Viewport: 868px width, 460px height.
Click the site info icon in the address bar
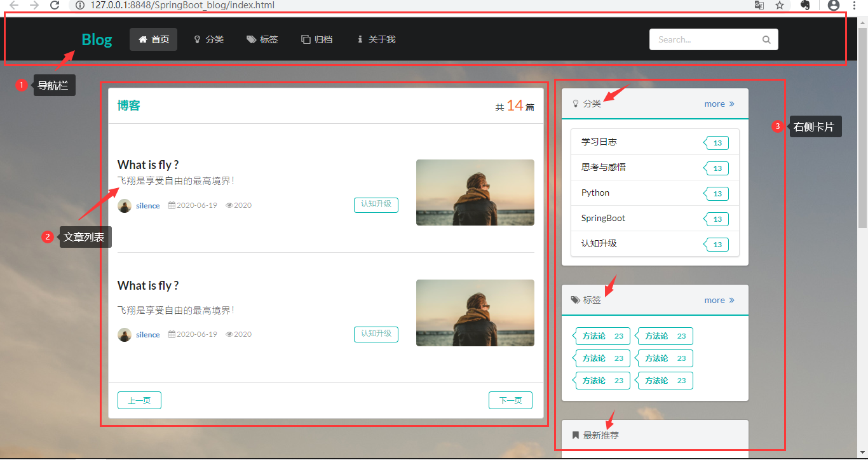click(x=79, y=5)
